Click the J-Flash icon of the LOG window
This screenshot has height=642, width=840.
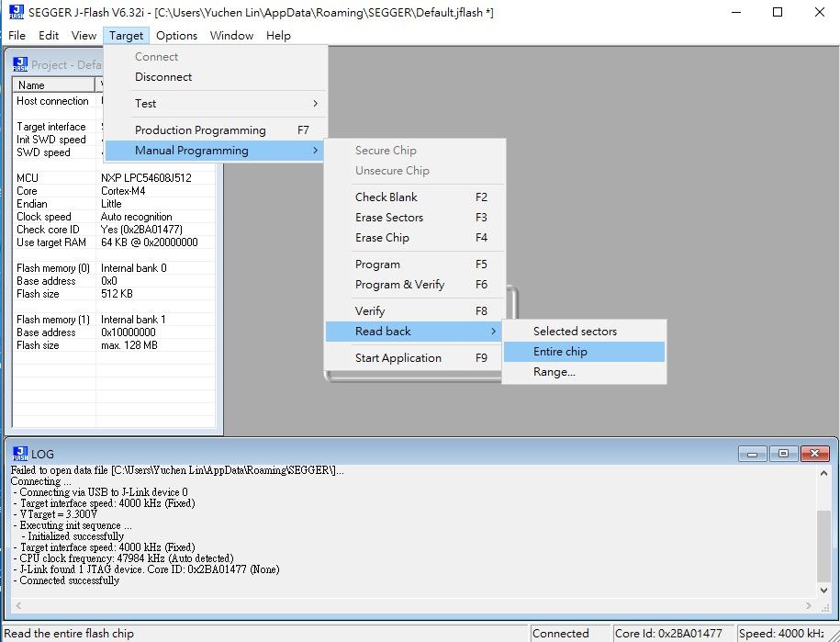(20, 454)
